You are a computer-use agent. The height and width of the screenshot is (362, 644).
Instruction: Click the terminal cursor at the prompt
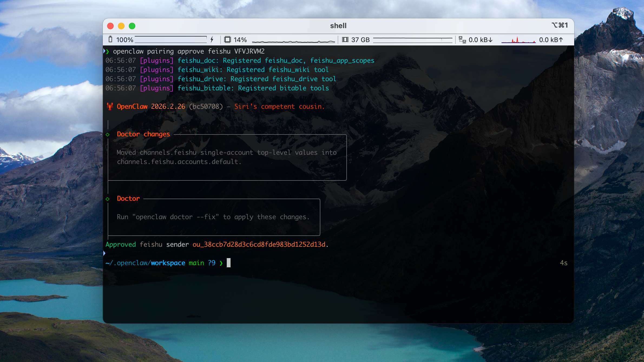click(x=229, y=263)
